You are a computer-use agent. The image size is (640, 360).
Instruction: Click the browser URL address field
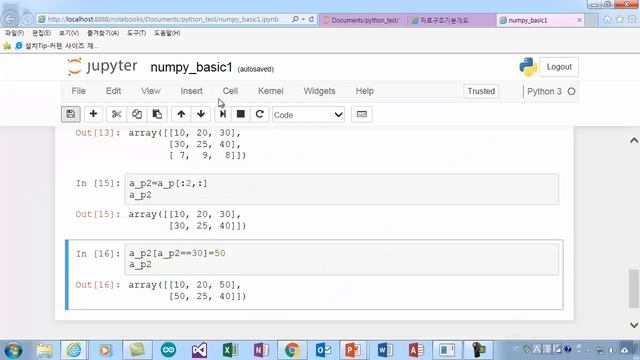tap(163, 19)
